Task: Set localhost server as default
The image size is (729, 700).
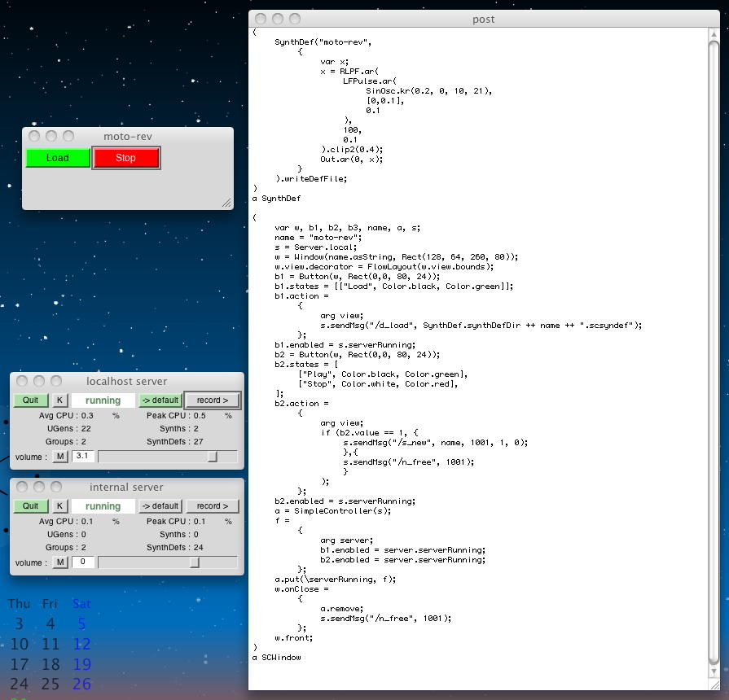Action: (159, 400)
